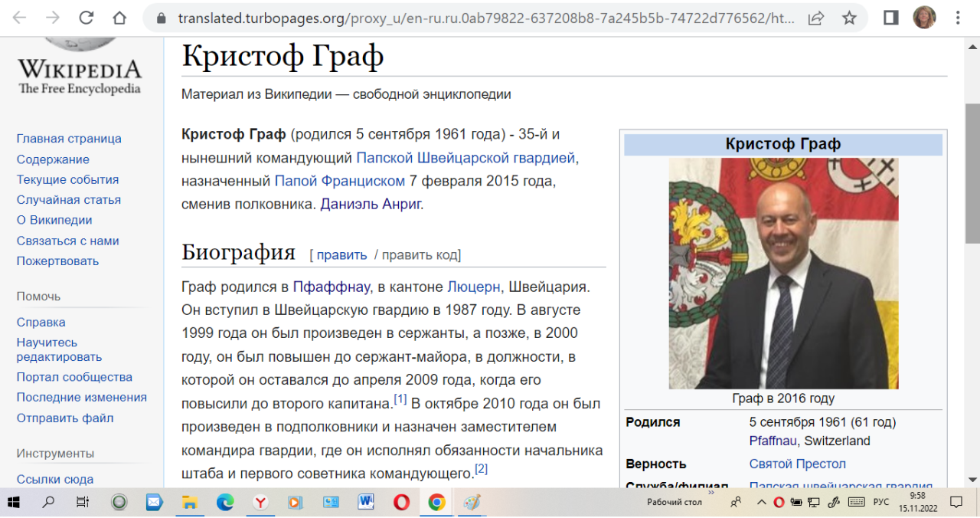980x518 pixels.
Task: Go back using the browser back arrow
Action: pyautogui.click(x=19, y=18)
